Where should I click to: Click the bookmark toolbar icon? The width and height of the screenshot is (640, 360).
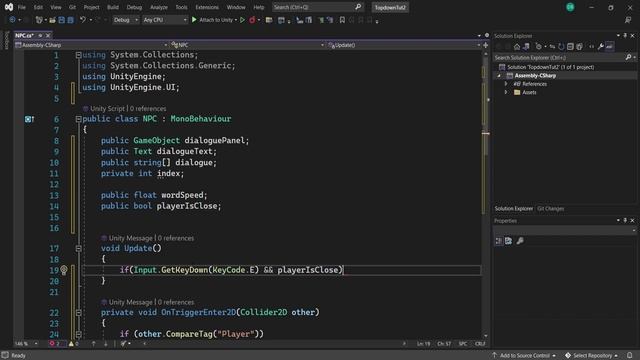[x=342, y=20]
